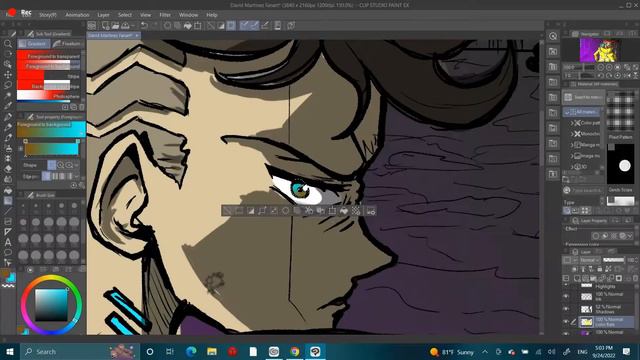Click the Windows taskbar search box
Image resolution: width=640 pixels, height=360 pixels.
click(80, 351)
